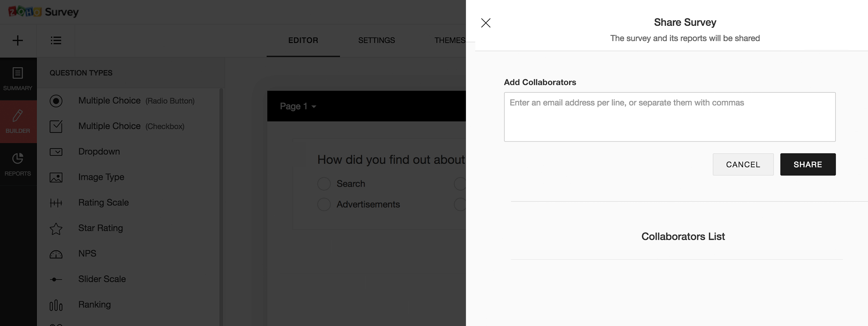Expand the Page 1 dropdown
868x326 pixels.
(x=298, y=106)
